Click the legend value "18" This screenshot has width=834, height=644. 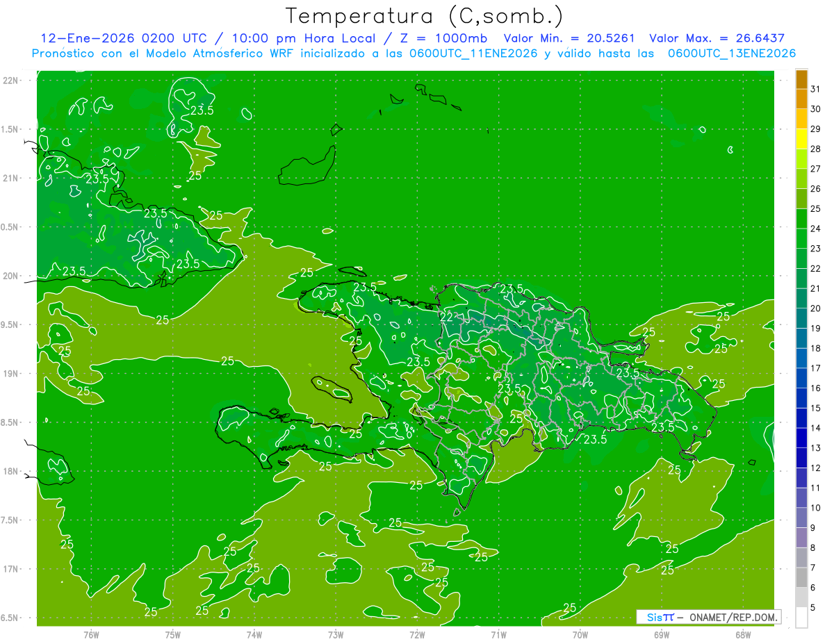(x=816, y=348)
